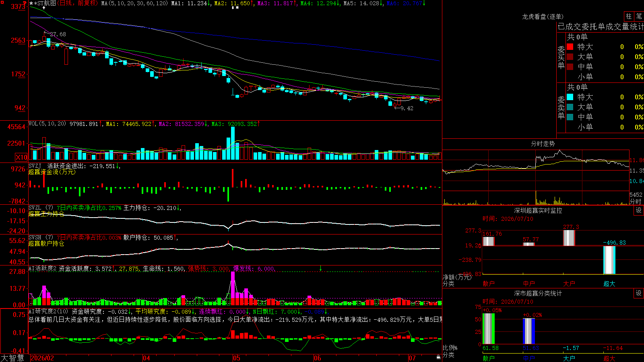Viewport: 644px width, 362px height.
Task: Click the MA3: 11.817 value
Action: pos(275,3)
